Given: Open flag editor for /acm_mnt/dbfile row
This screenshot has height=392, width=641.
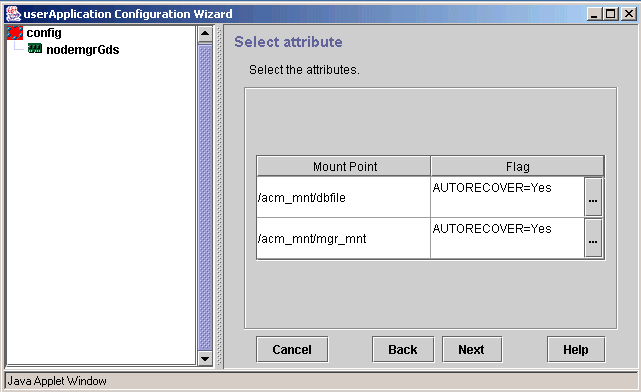Looking at the screenshot, I should (593, 197).
